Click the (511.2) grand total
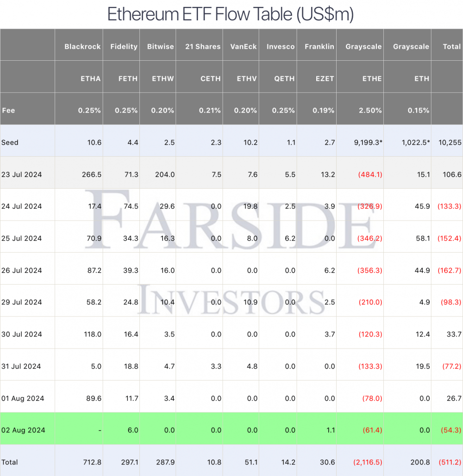The image size is (463, 476). coord(450,463)
